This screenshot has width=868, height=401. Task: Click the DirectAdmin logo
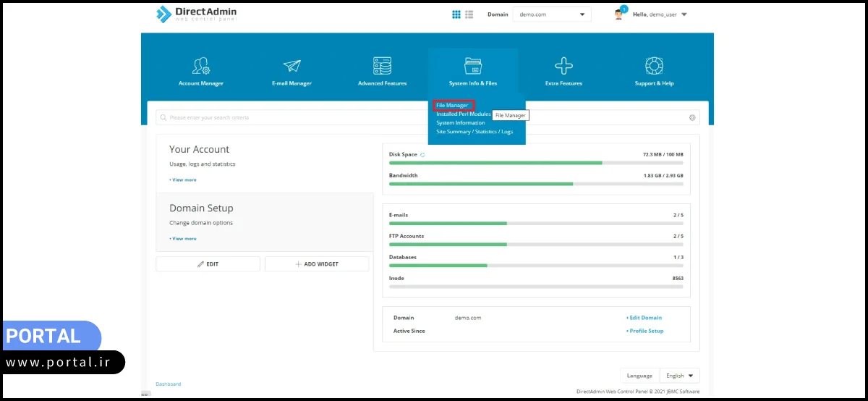click(x=196, y=14)
